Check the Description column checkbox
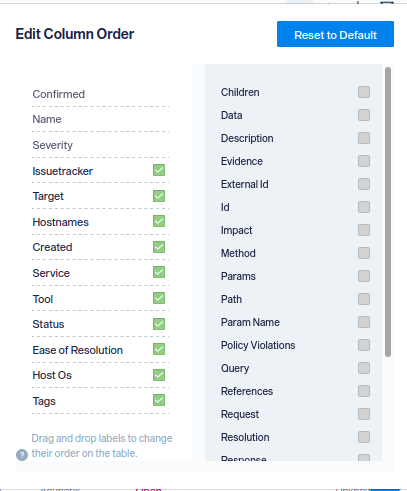Viewport: 407px width, 491px height. click(364, 138)
